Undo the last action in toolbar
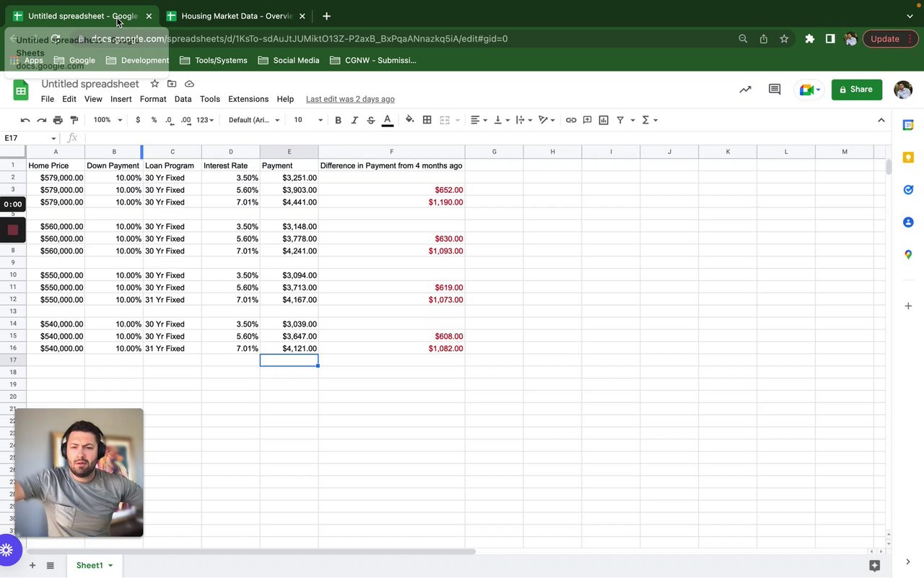Viewport: 924px width, 578px height. click(x=25, y=120)
